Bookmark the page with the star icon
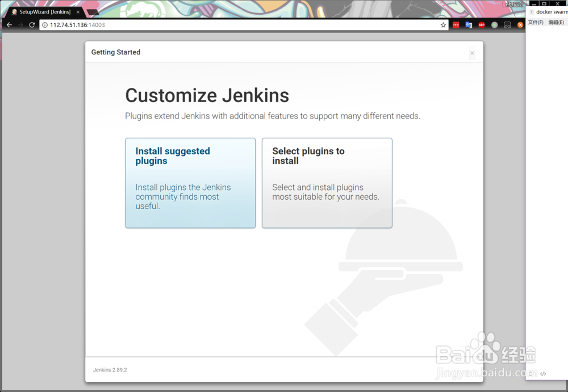This screenshot has width=568, height=392. [443, 24]
